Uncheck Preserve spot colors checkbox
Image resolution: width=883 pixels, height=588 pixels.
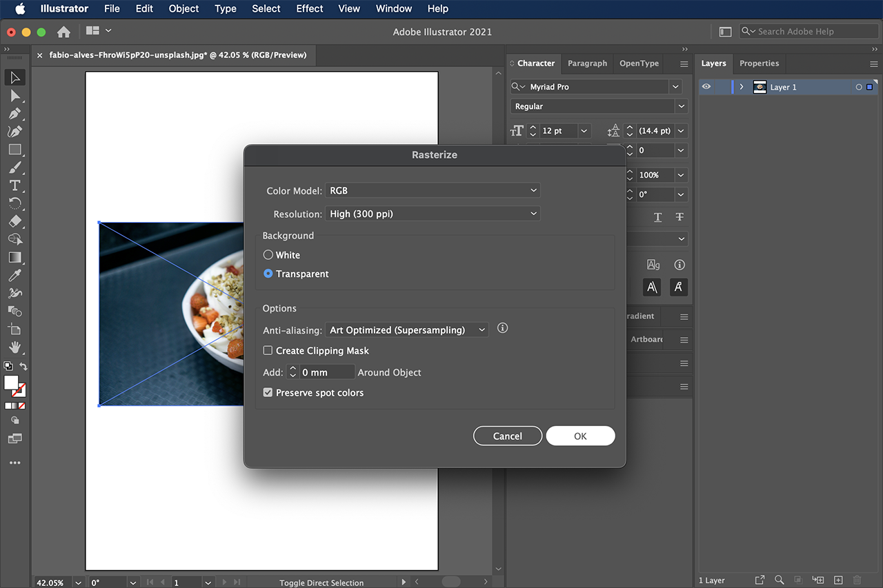click(x=268, y=393)
